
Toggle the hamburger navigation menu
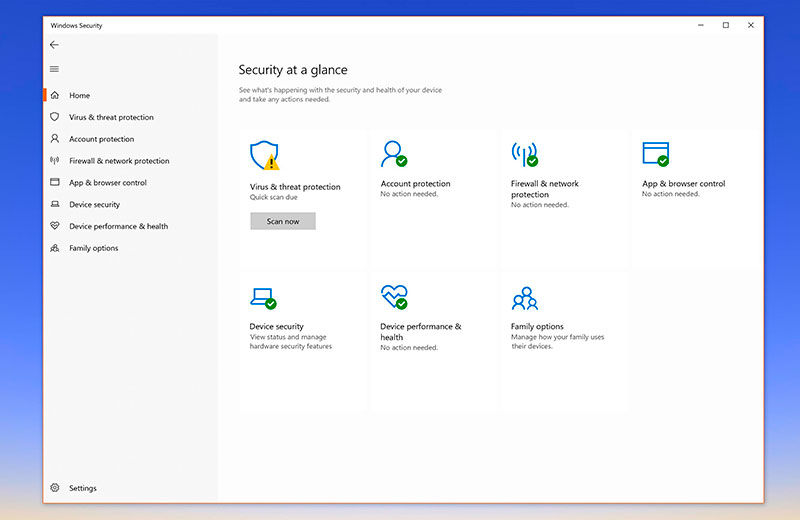coord(54,69)
